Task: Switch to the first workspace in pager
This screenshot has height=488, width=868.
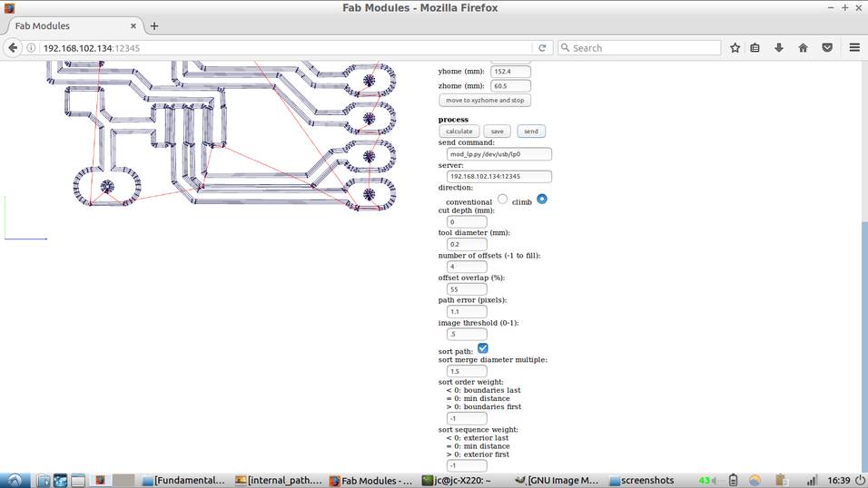Action: (100, 480)
